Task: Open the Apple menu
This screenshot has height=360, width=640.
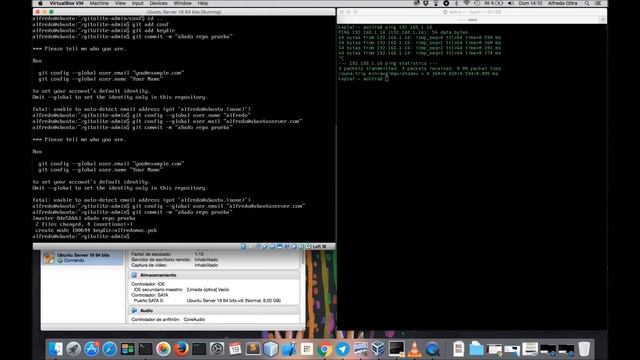Action: 40,3
